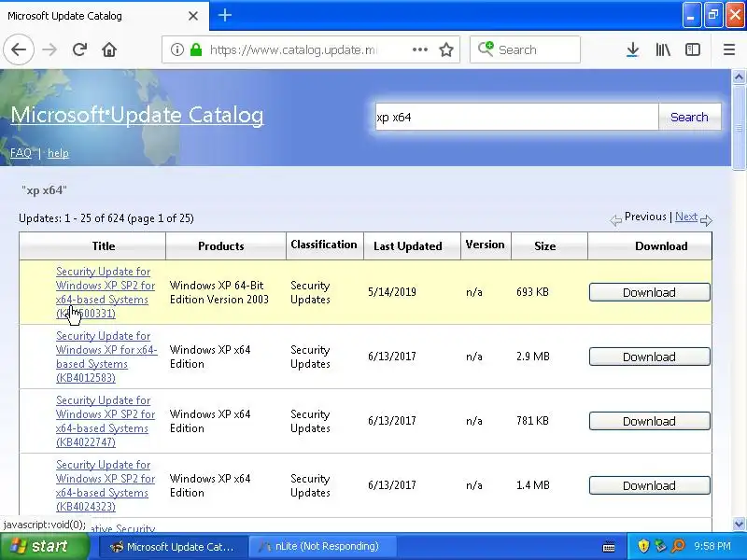Download the 781 KB update
Image resolution: width=747 pixels, height=560 pixels.
[649, 421]
